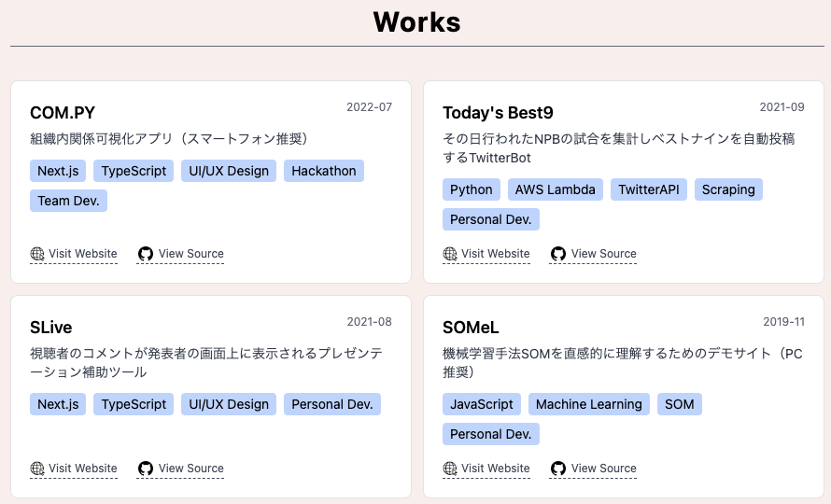
Task: Click the globe icon in the COM.PY card
Action: [37, 254]
